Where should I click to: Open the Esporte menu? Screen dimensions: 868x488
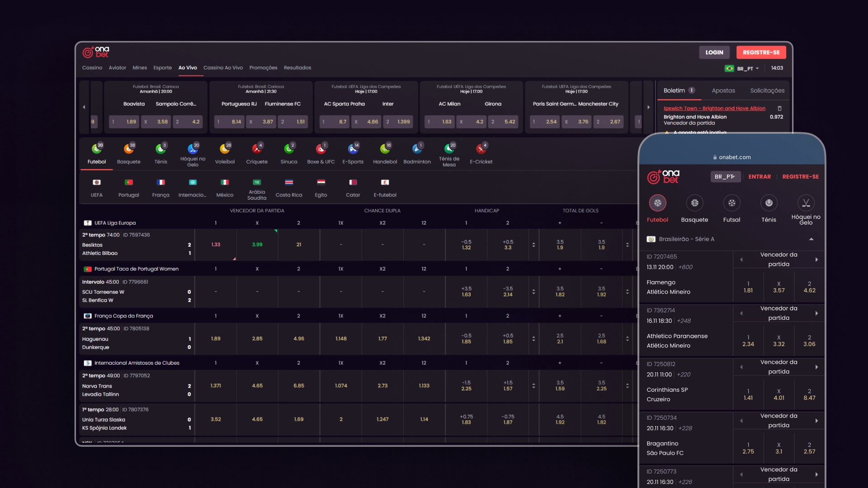coord(162,68)
